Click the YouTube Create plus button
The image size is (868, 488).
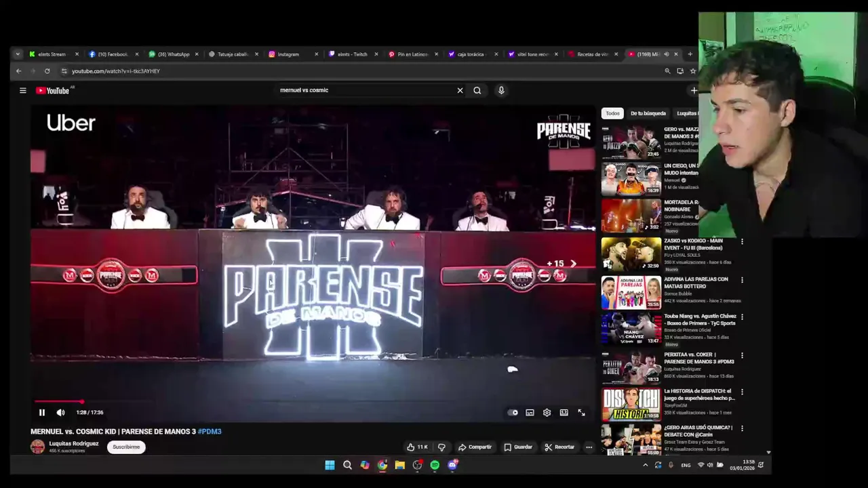[x=693, y=90]
